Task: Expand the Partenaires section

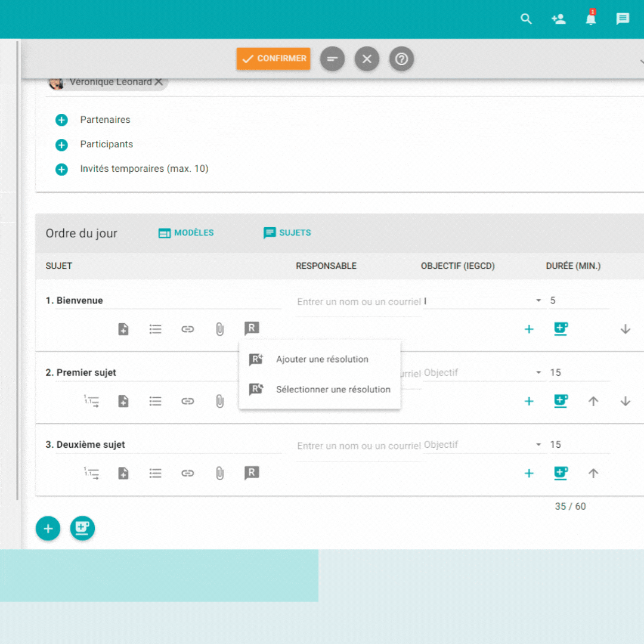Action: [x=61, y=120]
